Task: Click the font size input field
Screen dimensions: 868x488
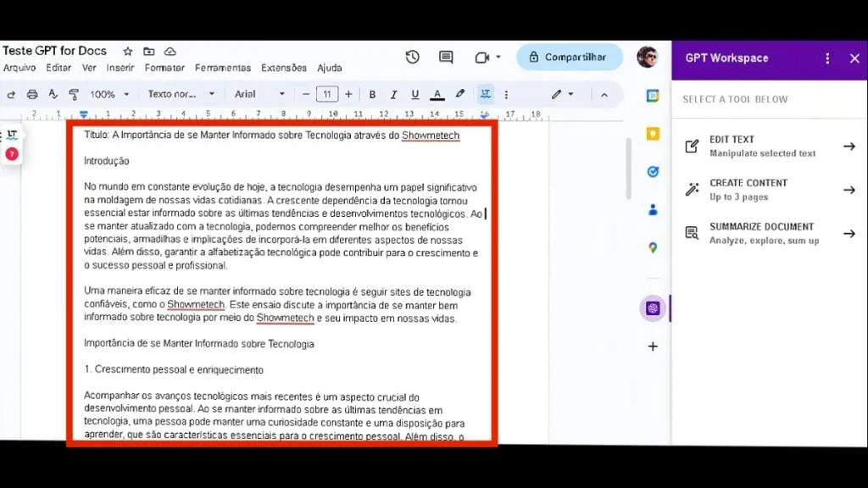Action: click(327, 94)
